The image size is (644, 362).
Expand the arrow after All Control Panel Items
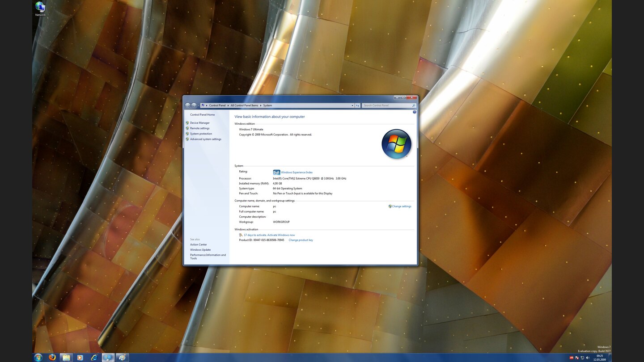(261, 105)
